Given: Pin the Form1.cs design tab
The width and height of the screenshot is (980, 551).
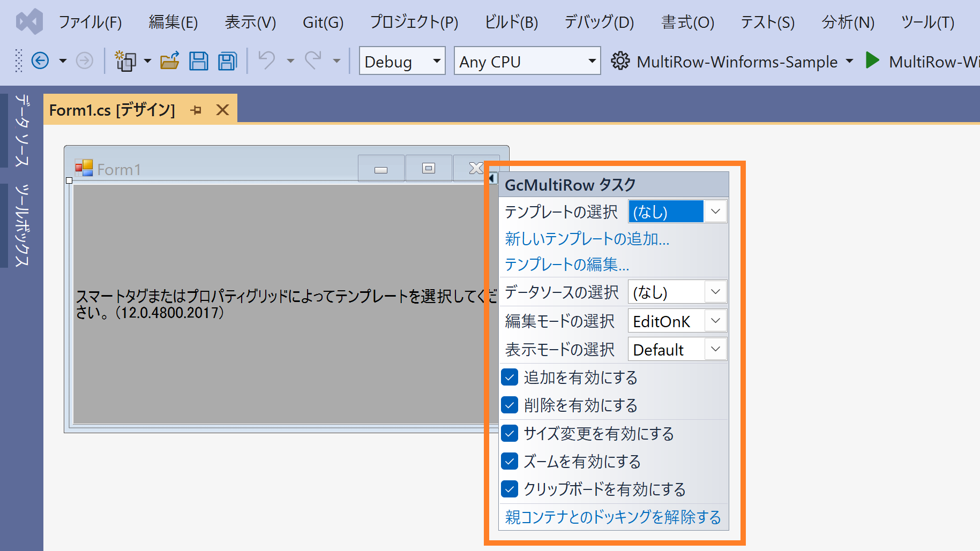Looking at the screenshot, I should (x=196, y=110).
